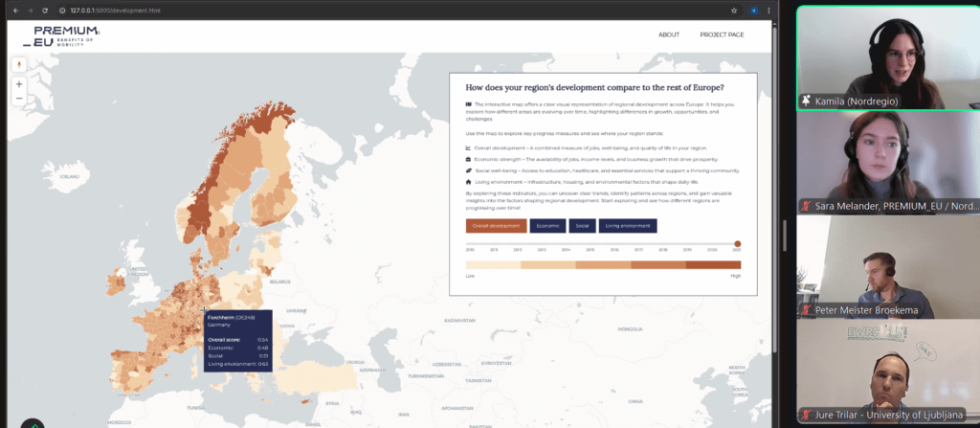
Task: Click the year slider handle at 2021
Action: coord(737,244)
